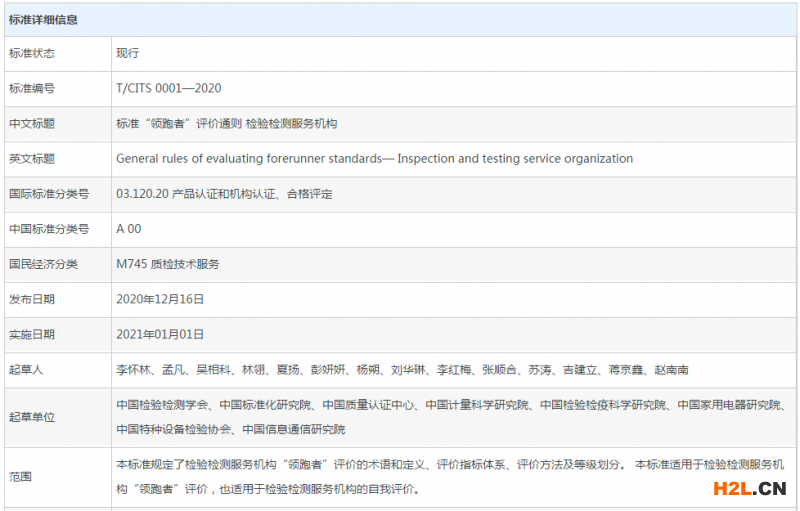Select the 范围 label cell
This screenshot has width=800, height=511.
click(58, 477)
